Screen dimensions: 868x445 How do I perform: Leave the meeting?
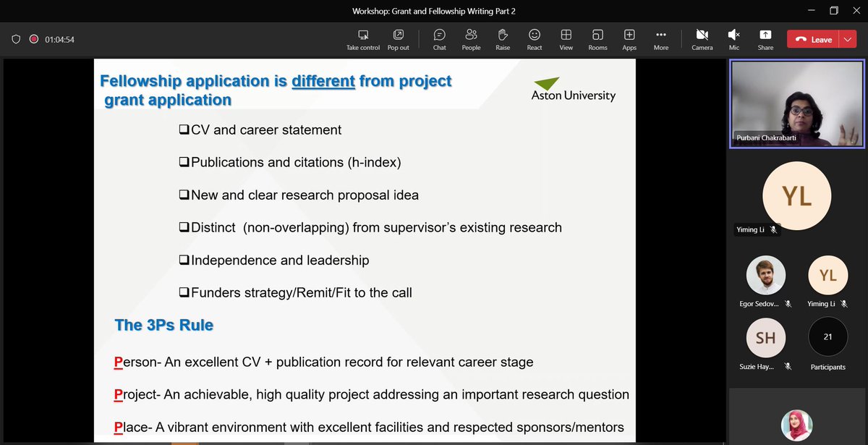tap(814, 40)
